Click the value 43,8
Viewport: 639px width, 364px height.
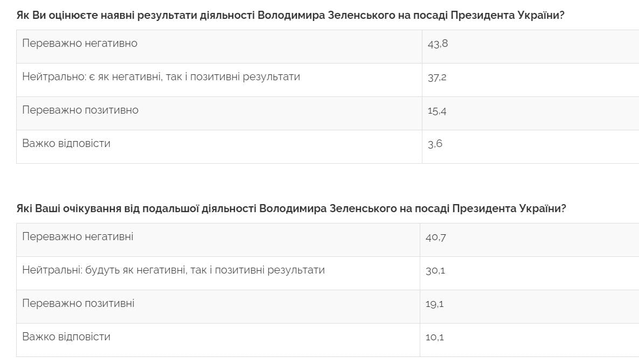(437, 44)
